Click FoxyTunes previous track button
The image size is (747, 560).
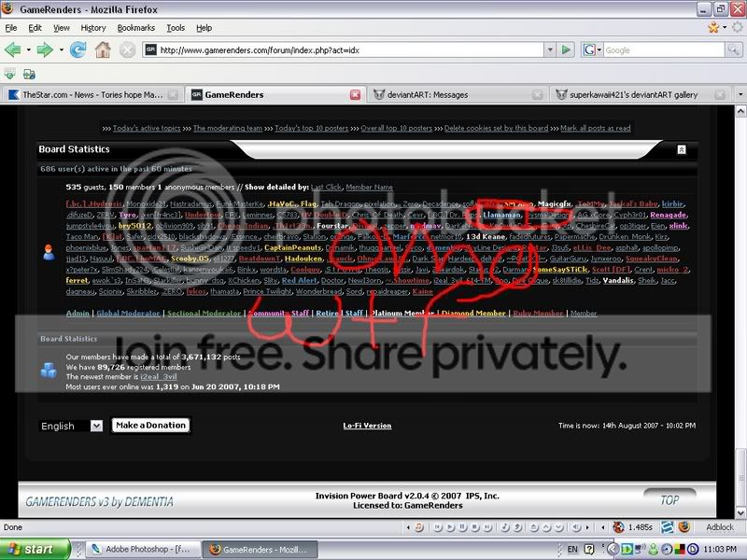[438, 527]
